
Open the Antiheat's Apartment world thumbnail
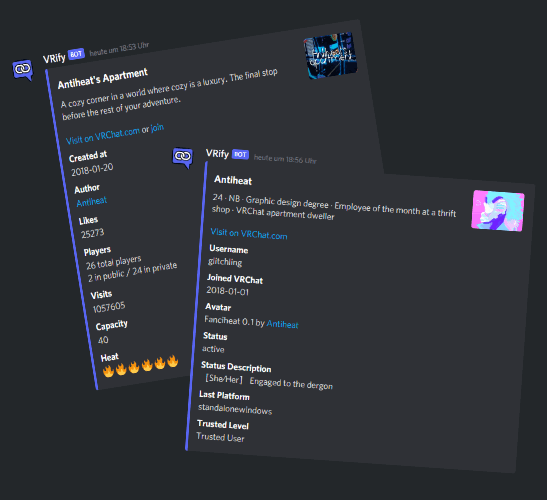click(331, 55)
